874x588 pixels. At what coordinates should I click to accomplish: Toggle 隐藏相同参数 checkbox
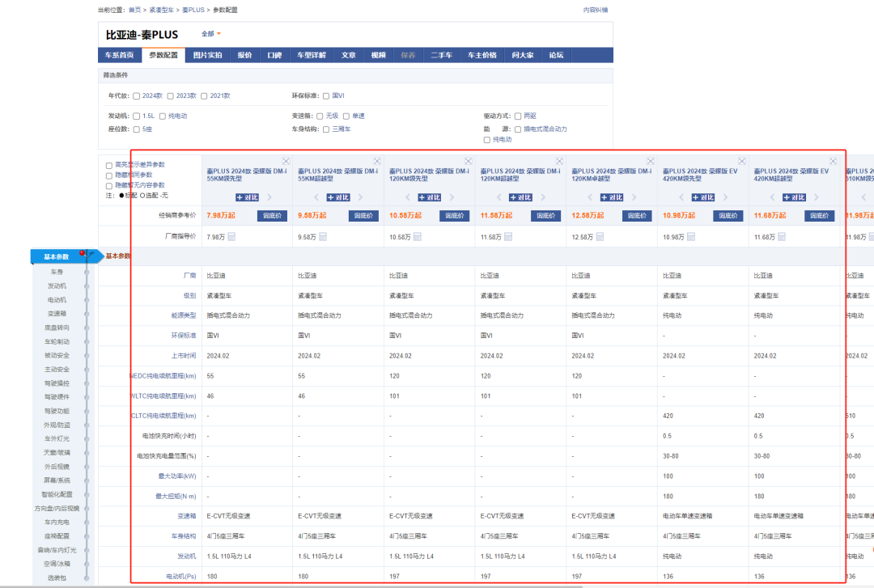tap(109, 175)
